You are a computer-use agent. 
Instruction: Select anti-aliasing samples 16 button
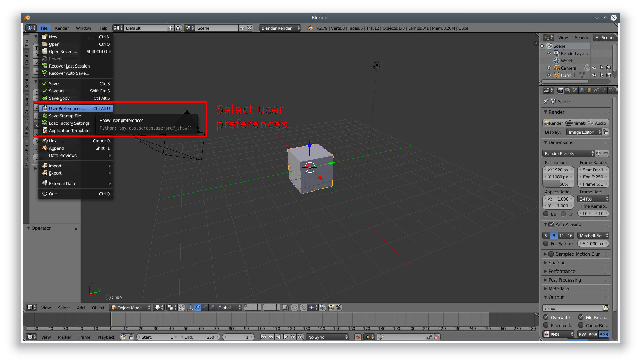(570, 236)
